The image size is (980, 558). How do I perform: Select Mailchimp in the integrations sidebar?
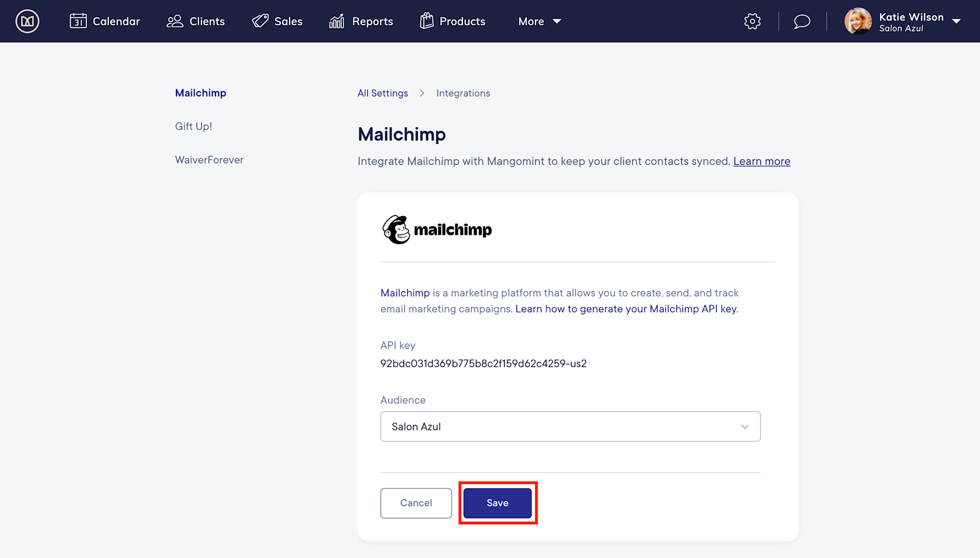click(x=201, y=93)
